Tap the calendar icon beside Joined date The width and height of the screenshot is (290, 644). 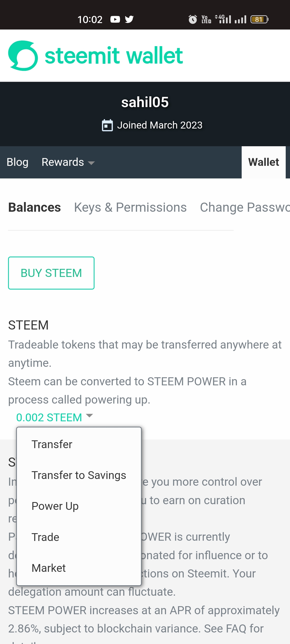(x=107, y=125)
